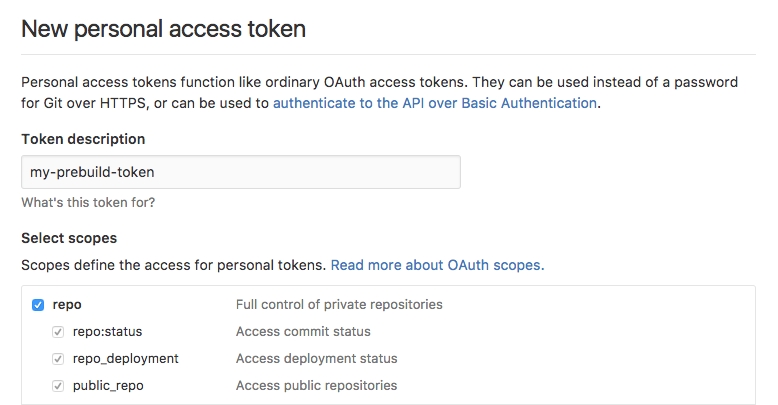
Task: Click the What's this token for hint
Action: 88,202
